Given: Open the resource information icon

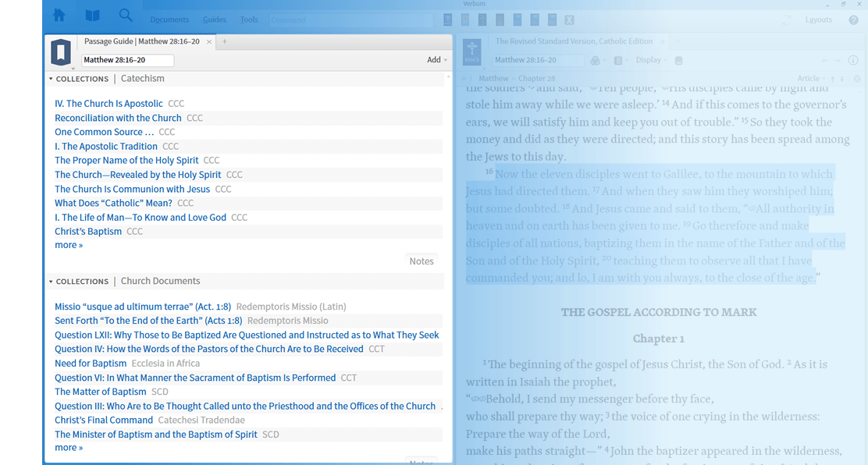Looking at the screenshot, I should click(853, 60).
